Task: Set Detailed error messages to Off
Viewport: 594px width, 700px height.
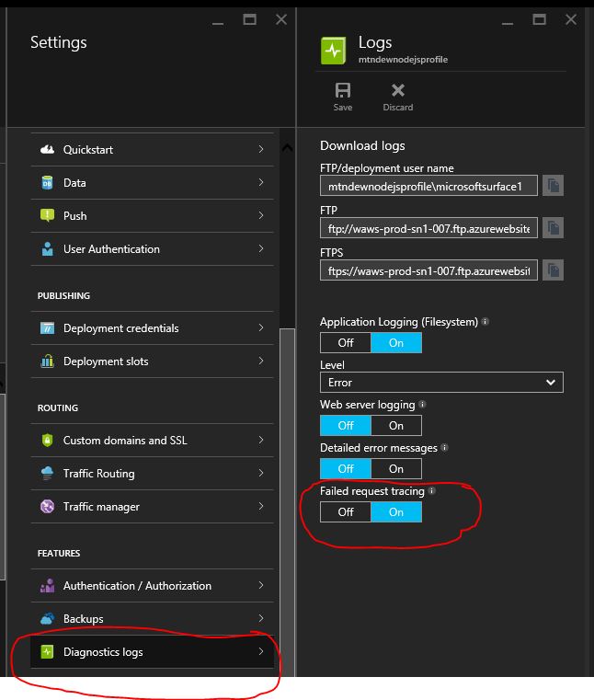Action: (x=346, y=469)
